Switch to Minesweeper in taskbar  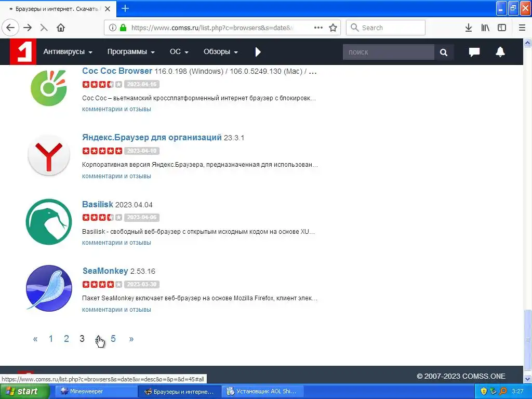click(x=96, y=391)
